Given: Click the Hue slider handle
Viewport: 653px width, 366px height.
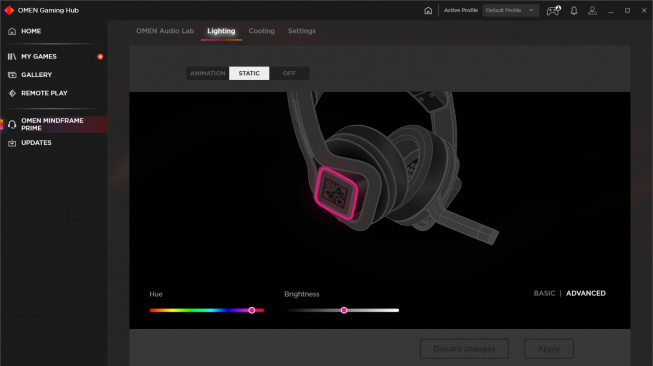Looking at the screenshot, I should pos(252,310).
